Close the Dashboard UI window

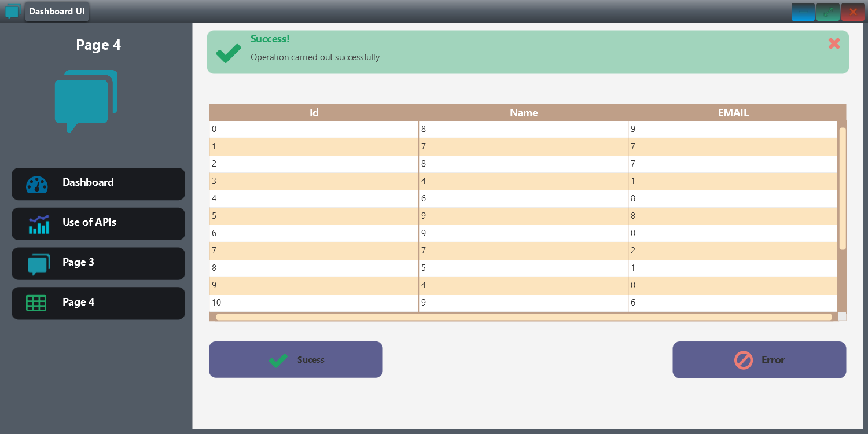pyautogui.click(x=853, y=12)
